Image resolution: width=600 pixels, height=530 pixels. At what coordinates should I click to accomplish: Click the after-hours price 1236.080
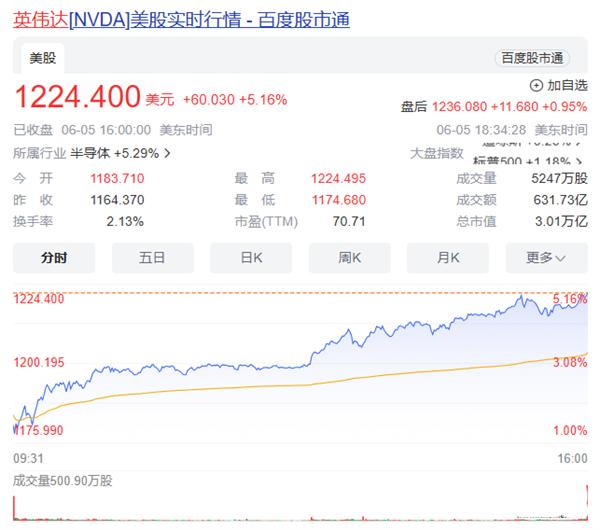coord(460,106)
